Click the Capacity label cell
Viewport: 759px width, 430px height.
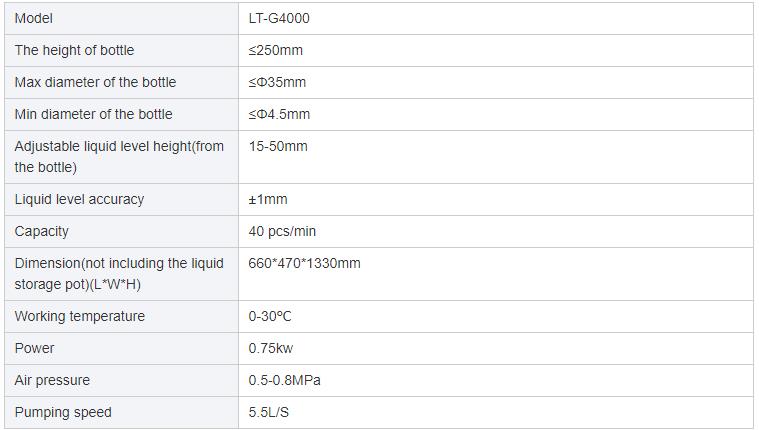pyautogui.click(x=121, y=231)
